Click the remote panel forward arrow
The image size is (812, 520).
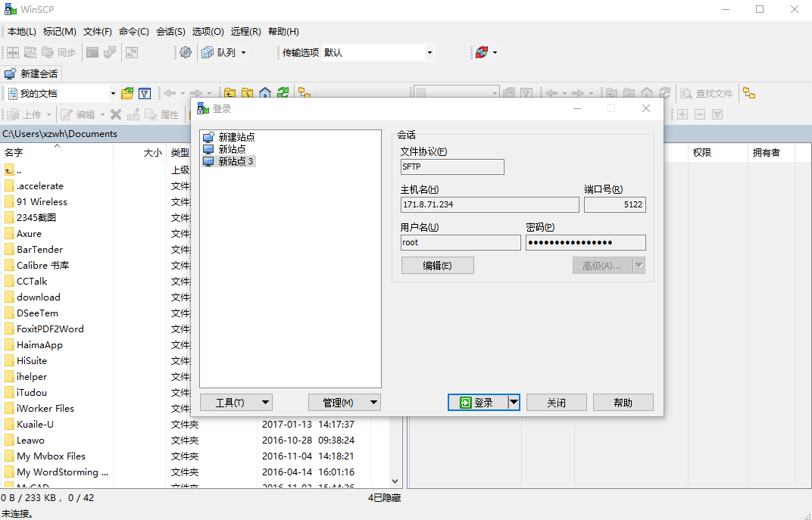pos(578,94)
